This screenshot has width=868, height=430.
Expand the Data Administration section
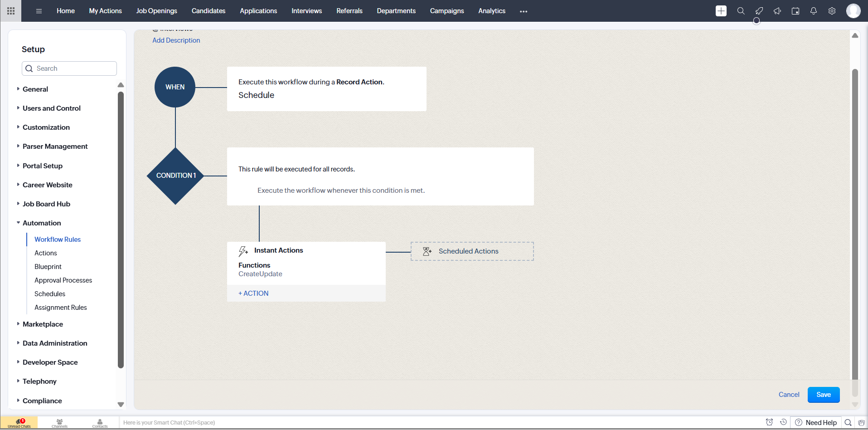55,343
